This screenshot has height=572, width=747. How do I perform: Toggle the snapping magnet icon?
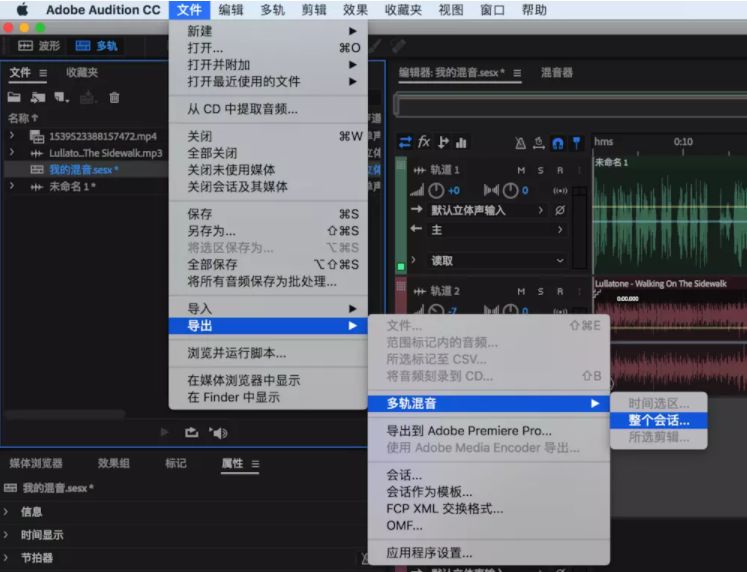[x=557, y=143]
